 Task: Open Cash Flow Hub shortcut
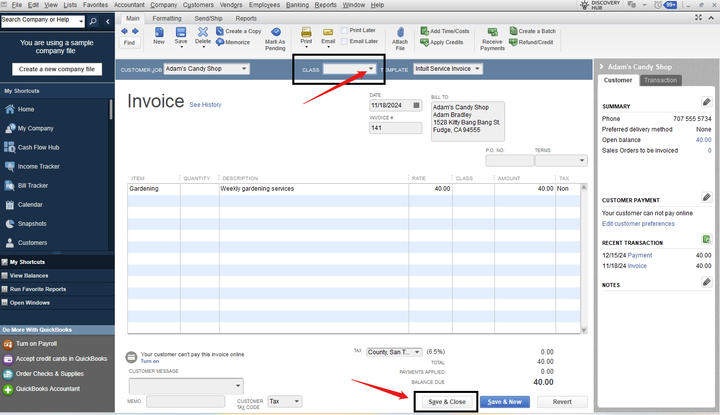pos(38,147)
